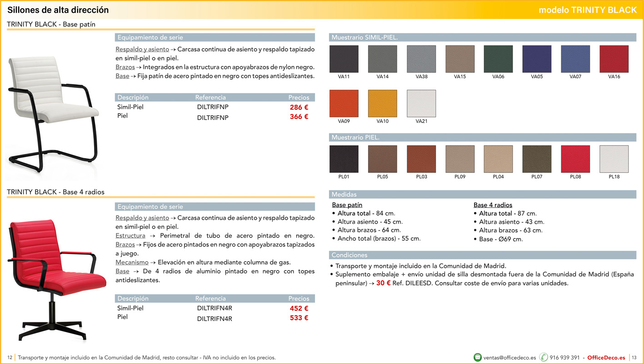Open the OfficeDeco.es website link

tap(606, 358)
